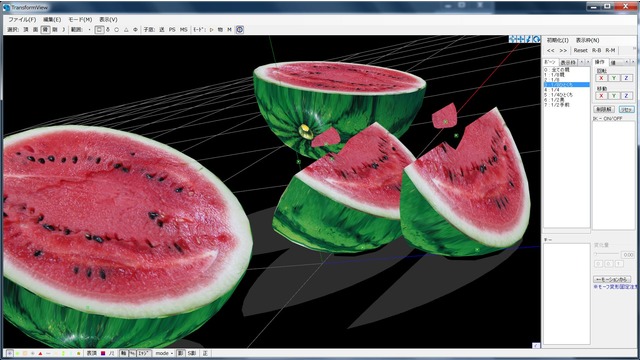The height and width of the screenshot is (360, 640).
Task: Switch to the 操作 tab
Action: pyautogui.click(x=600, y=62)
